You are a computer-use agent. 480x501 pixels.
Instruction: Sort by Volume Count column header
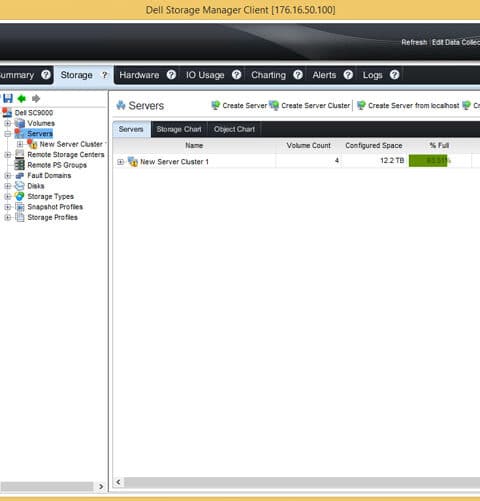(308, 145)
